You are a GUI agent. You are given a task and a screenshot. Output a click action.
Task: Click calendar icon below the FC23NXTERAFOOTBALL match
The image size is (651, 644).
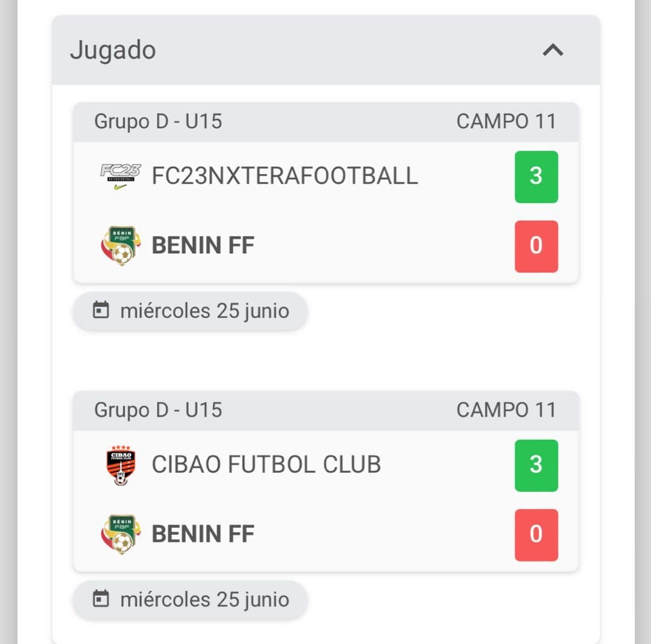[x=101, y=311]
